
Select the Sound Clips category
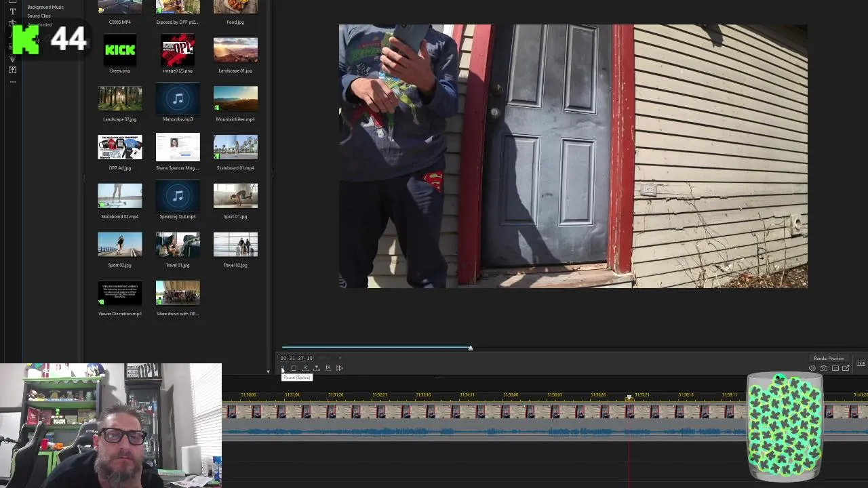(x=39, y=16)
